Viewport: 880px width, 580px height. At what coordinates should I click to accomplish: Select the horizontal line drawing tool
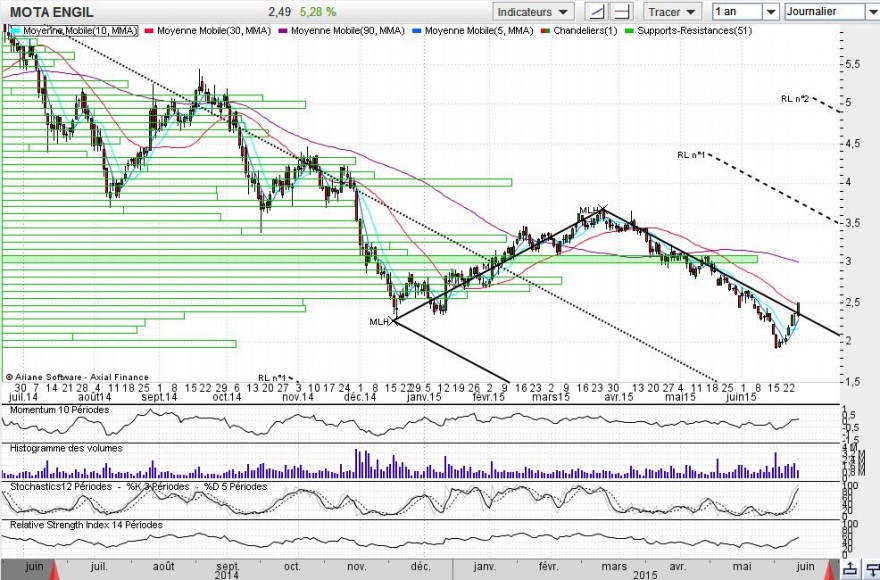pos(621,12)
